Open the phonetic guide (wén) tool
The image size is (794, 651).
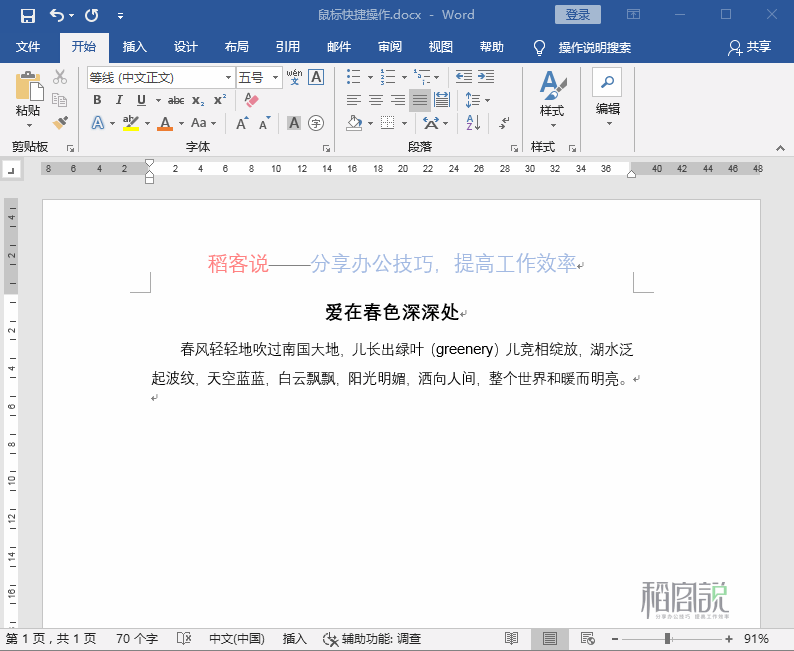pos(294,77)
